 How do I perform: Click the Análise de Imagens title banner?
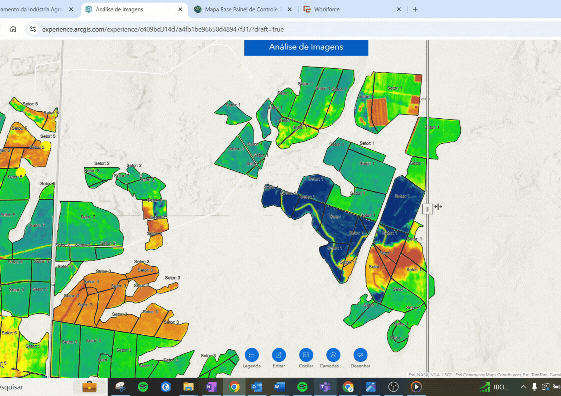(306, 47)
